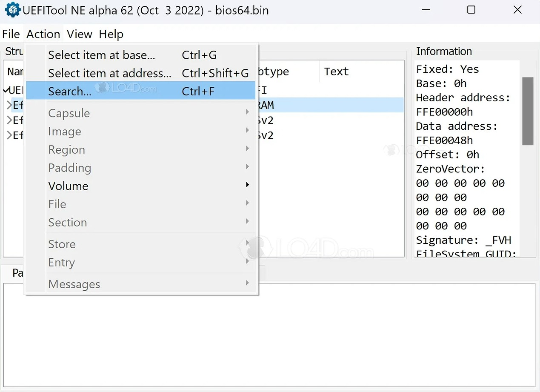
Task: Click the disabled Entry item
Action: pos(140,263)
